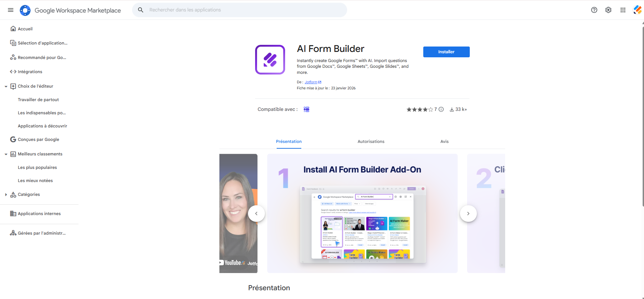Open the Install AI Form Builder screenshot
Image resolution: width=644 pixels, height=299 pixels.
pyautogui.click(x=362, y=213)
